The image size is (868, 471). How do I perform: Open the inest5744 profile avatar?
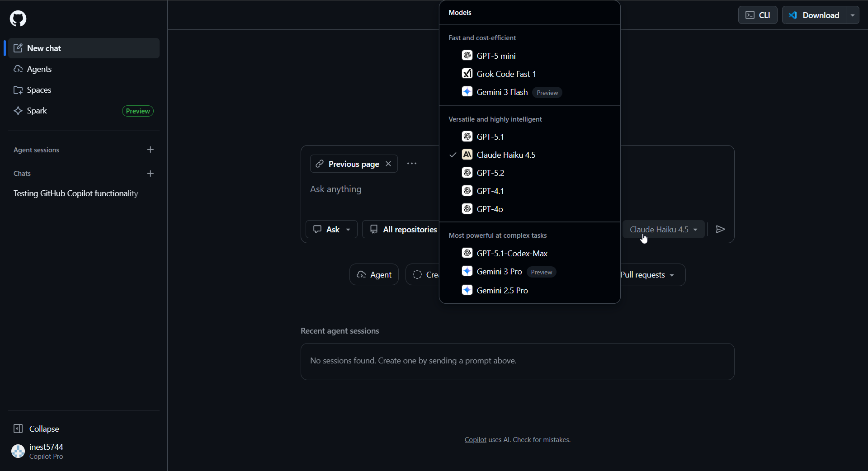18,451
